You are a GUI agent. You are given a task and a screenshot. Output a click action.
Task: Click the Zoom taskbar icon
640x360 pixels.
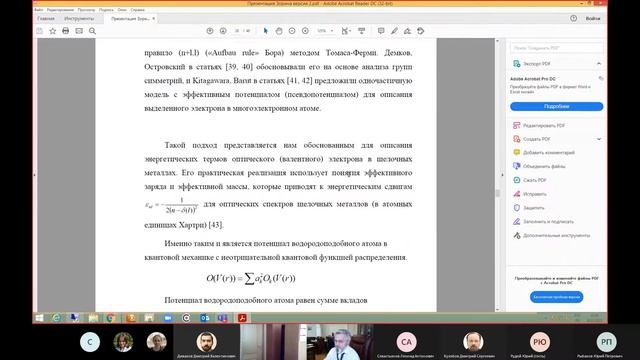[167, 318]
